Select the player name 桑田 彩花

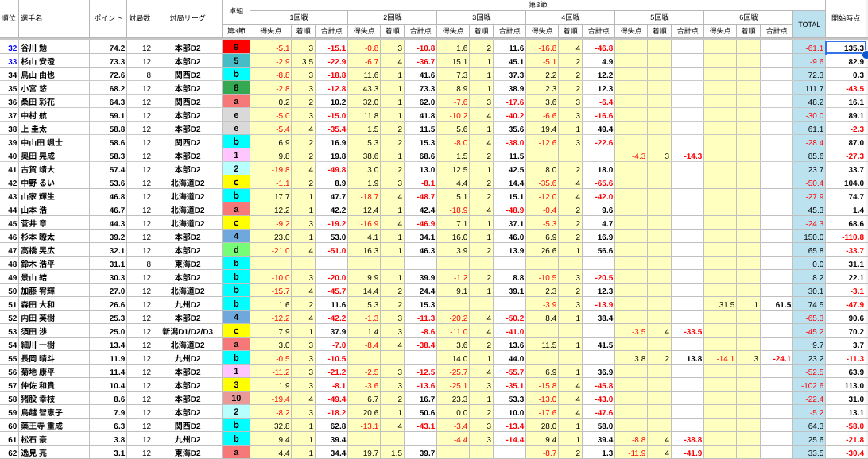[x=37, y=102]
